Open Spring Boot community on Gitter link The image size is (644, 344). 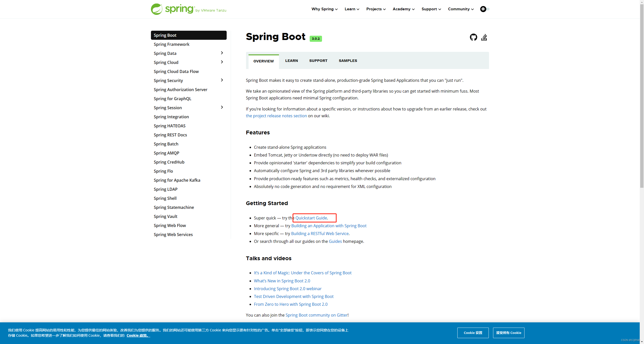316,315
